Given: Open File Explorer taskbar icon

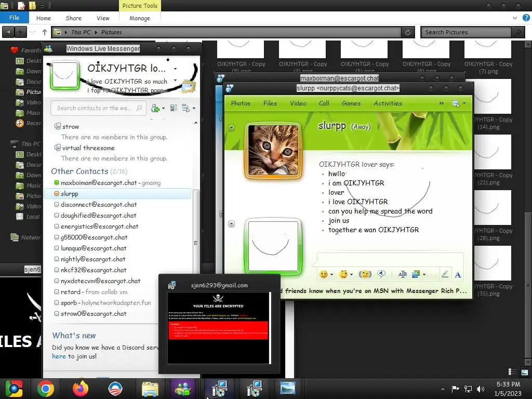Looking at the screenshot, I should point(150,389).
